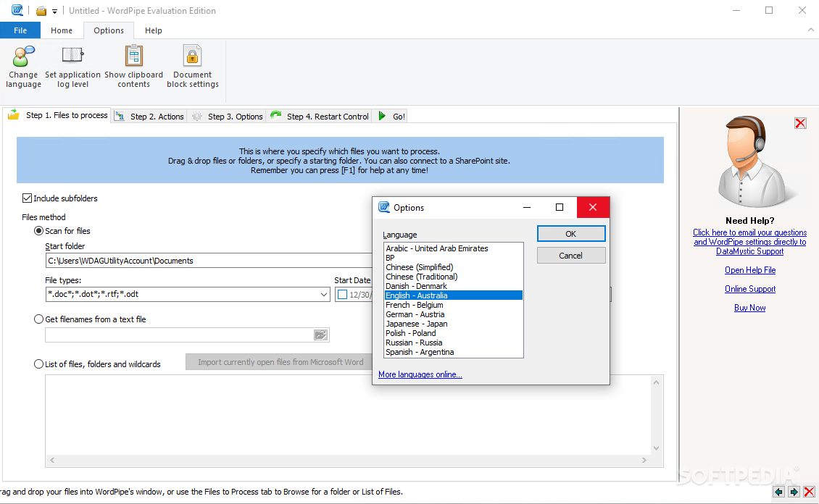Expand the File types dropdown
Image resolution: width=819 pixels, height=504 pixels.
(324, 294)
